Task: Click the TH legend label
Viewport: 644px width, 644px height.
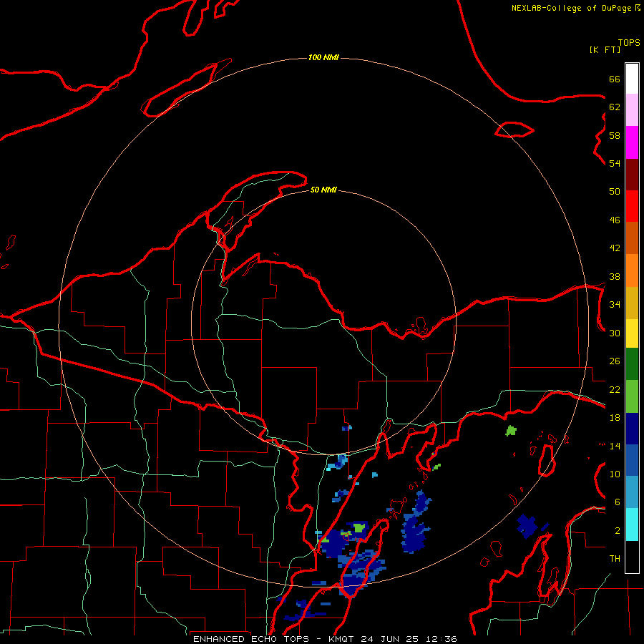Action: 615,559
